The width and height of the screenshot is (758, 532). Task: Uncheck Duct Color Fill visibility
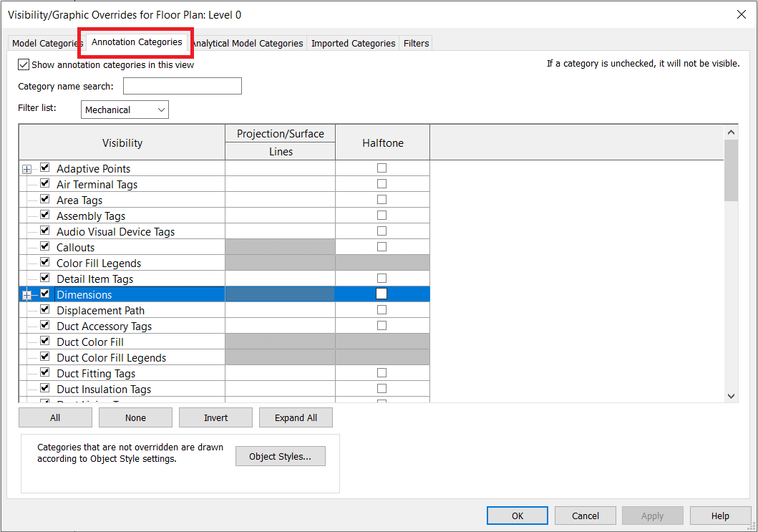[x=44, y=341]
